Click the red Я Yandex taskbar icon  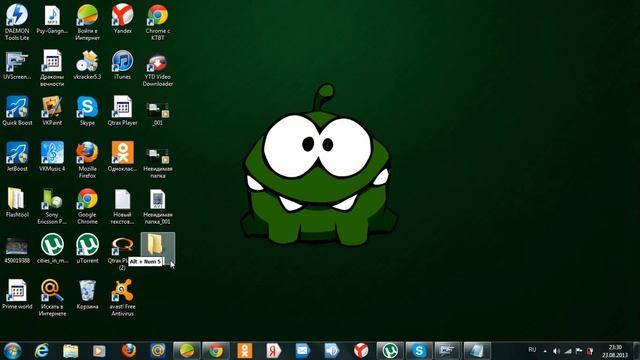click(274, 351)
